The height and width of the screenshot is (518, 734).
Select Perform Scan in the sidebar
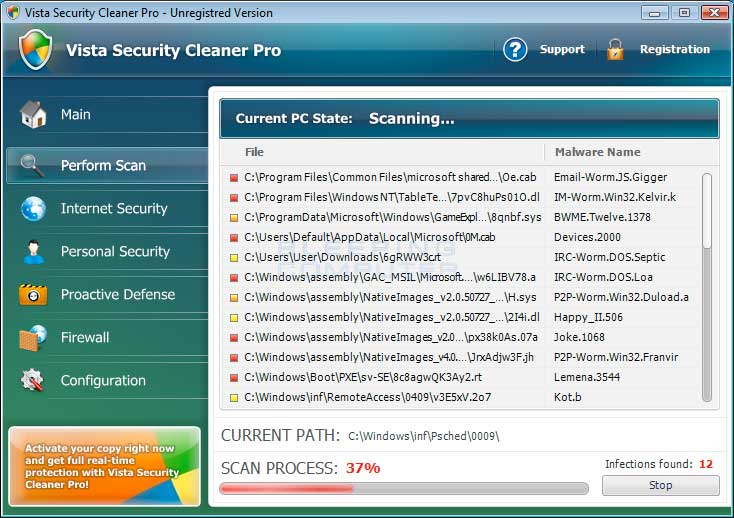coord(107,165)
